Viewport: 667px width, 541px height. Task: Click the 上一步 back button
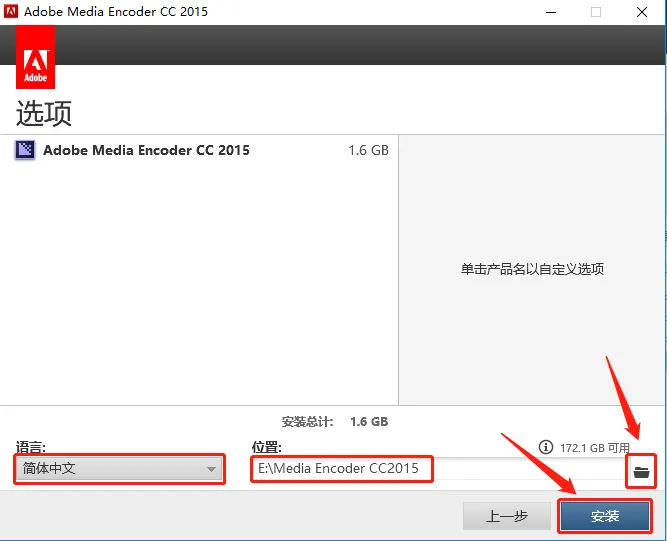pyautogui.click(x=507, y=516)
